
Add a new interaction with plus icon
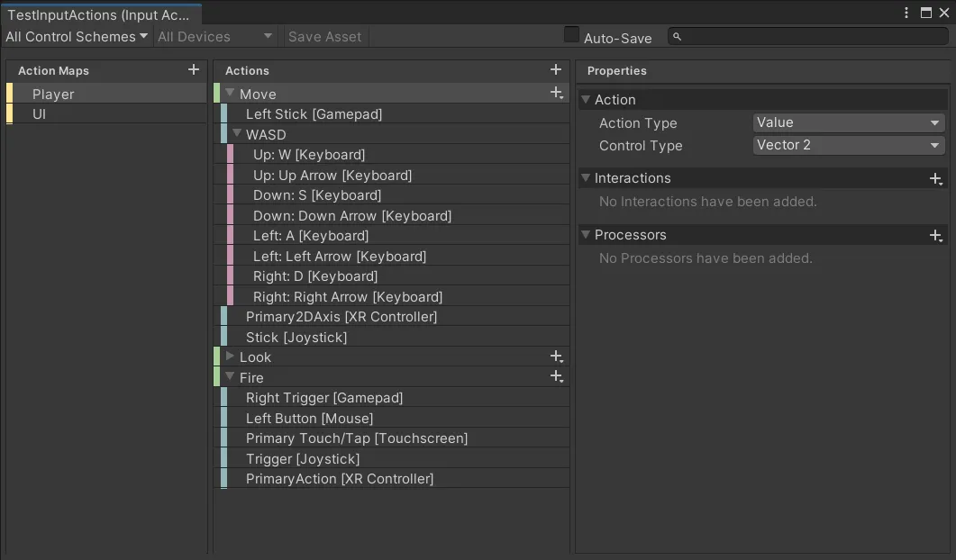click(936, 179)
